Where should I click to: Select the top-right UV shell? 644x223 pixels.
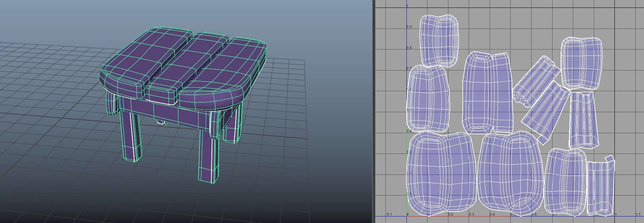(x=581, y=63)
